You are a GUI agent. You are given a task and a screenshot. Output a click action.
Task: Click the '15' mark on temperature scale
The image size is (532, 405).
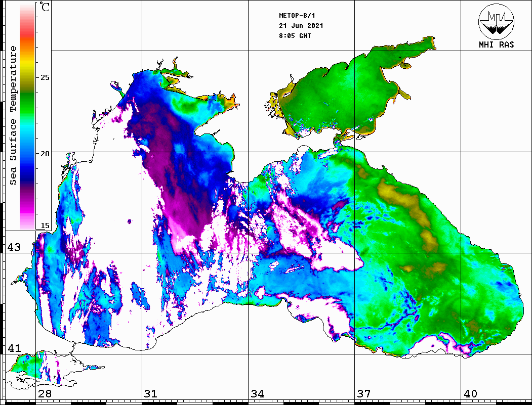[45, 226]
